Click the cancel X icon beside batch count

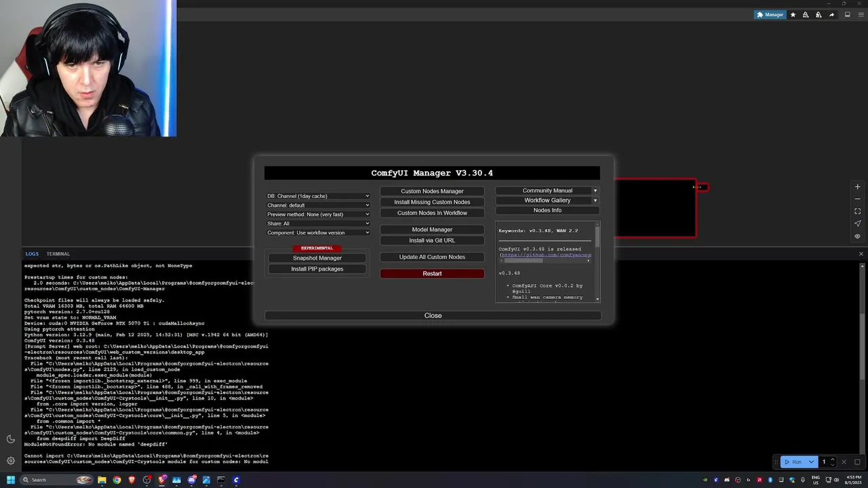pos(844,462)
